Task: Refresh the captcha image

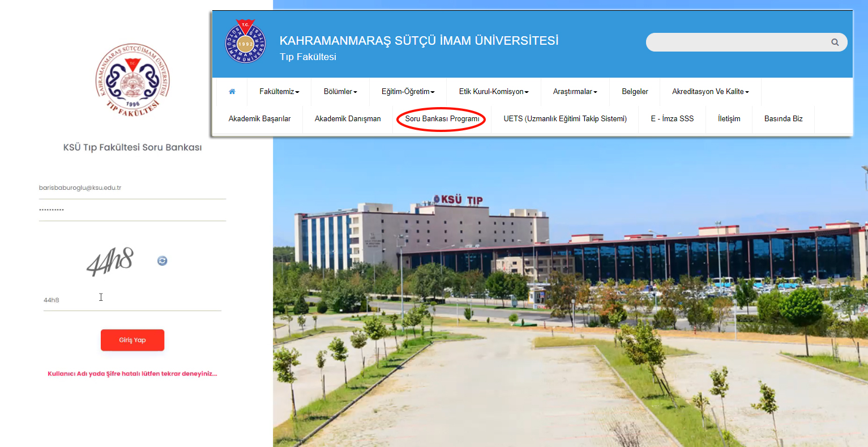Action: pyautogui.click(x=163, y=261)
